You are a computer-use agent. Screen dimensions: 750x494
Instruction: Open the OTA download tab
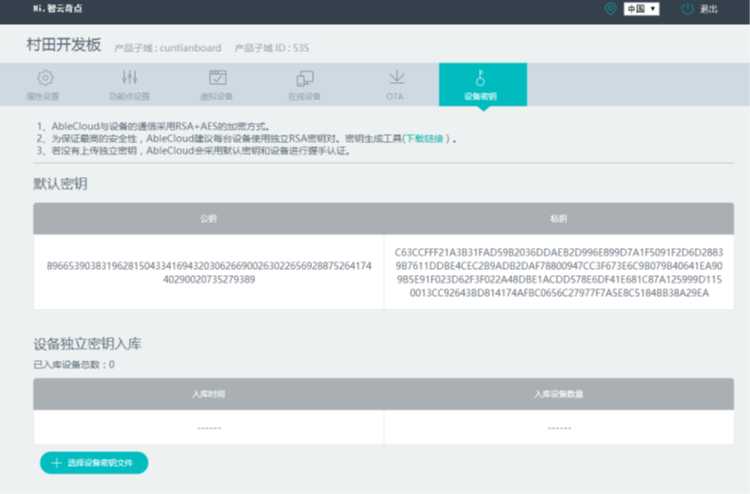(x=396, y=85)
